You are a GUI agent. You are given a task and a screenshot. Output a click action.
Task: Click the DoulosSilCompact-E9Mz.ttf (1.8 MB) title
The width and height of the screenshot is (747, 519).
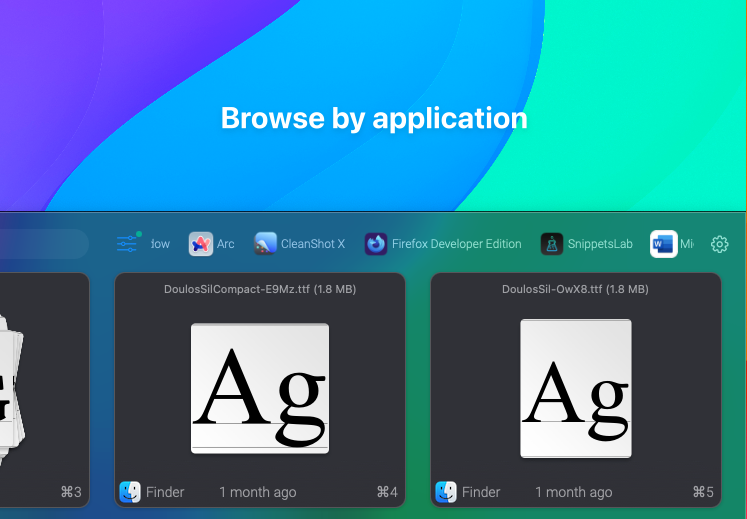[260, 289]
